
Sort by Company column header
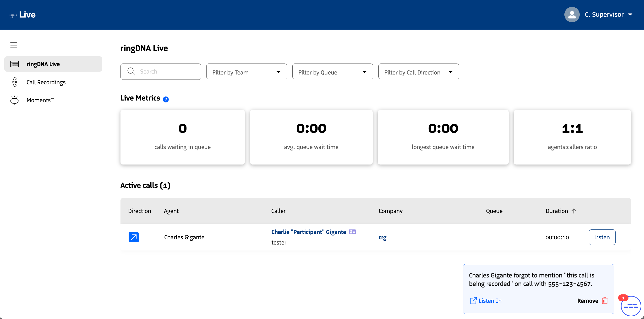pos(391,211)
